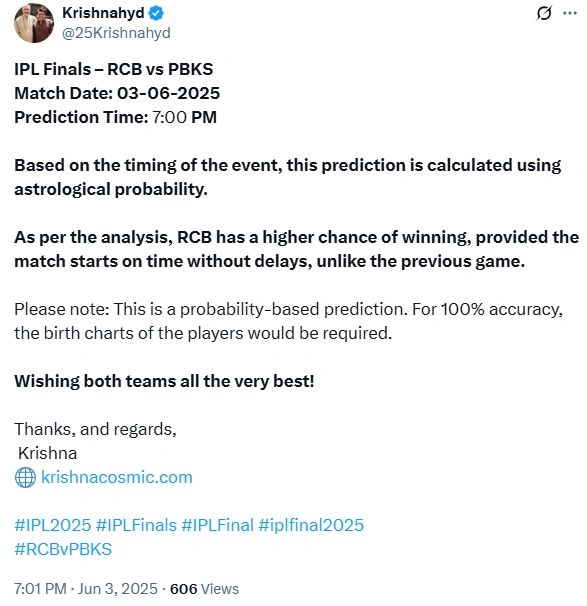
Task: Open the #IPLFinal hashtag
Action: click(218, 525)
